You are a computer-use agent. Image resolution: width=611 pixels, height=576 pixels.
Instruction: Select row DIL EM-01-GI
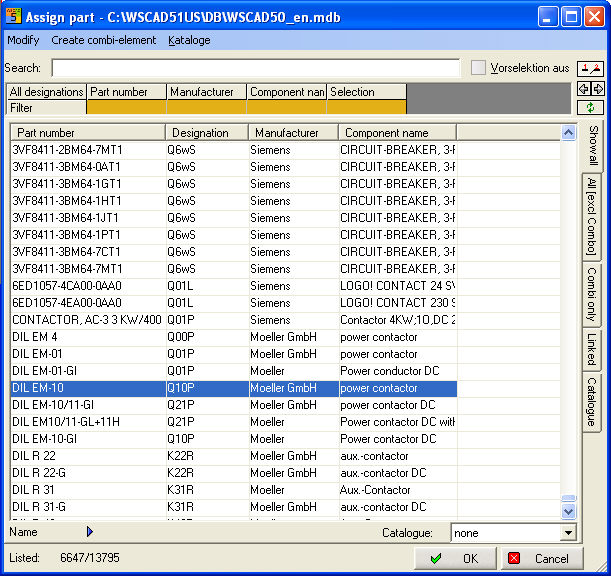click(x=234, y=371)
